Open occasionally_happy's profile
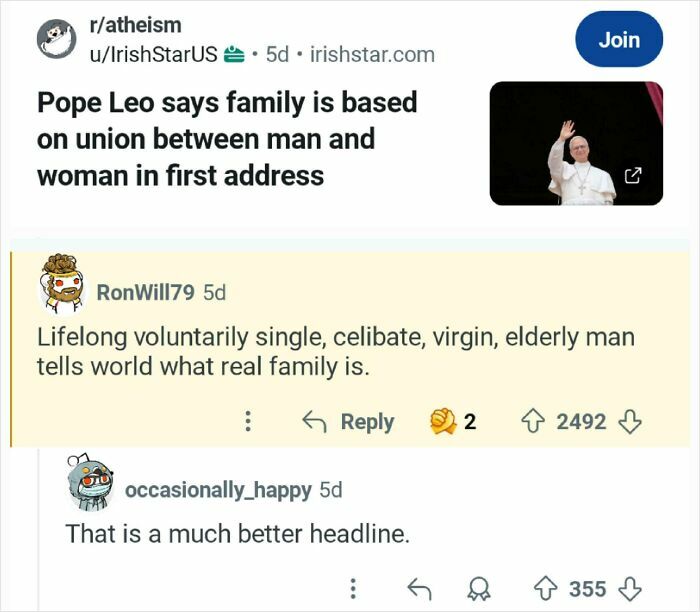Viewport: 700px width, 612px height. click(x=219, y=489)
